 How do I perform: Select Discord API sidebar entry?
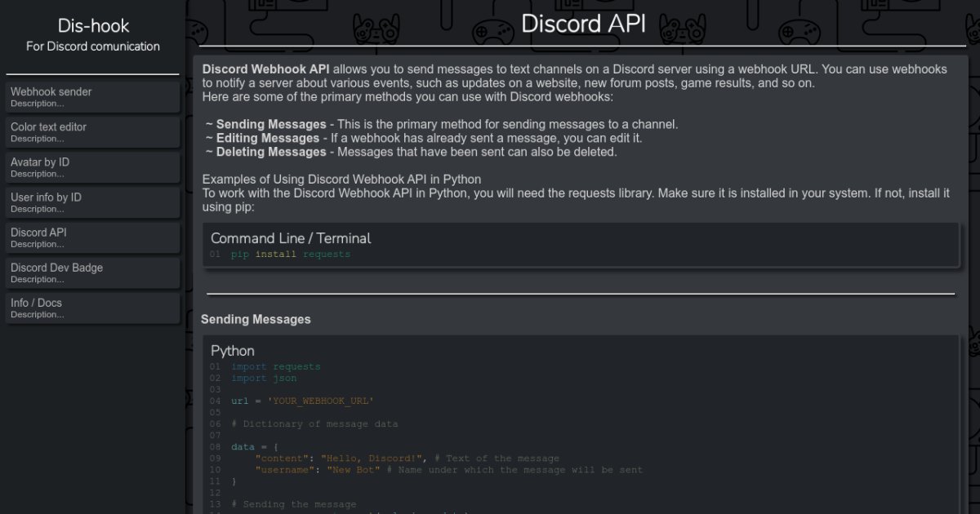[x=92, y=237]
